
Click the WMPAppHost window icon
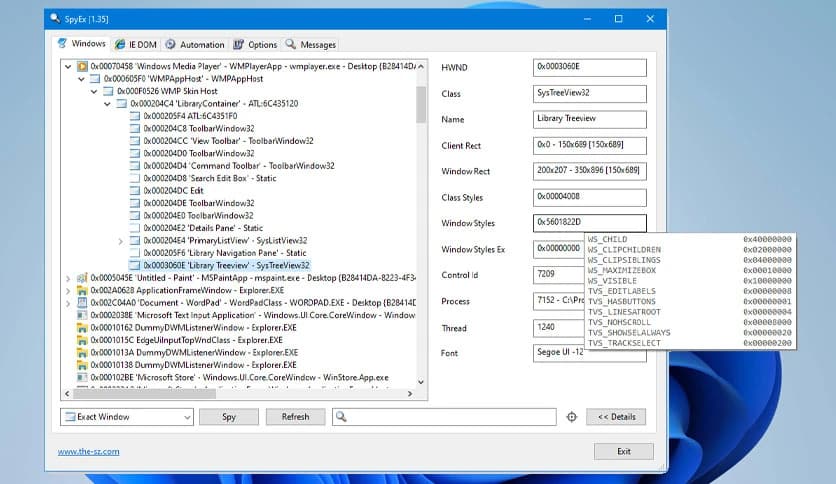point(95,79)
